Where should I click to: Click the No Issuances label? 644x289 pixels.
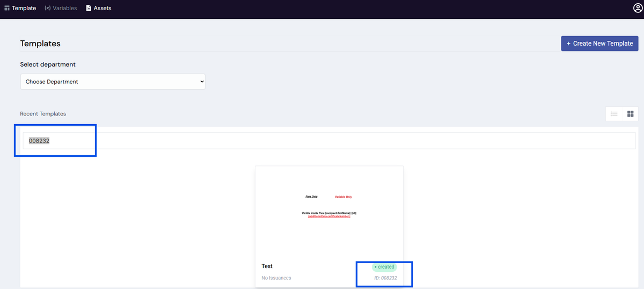pyautogui.click(x=276, y=278)
